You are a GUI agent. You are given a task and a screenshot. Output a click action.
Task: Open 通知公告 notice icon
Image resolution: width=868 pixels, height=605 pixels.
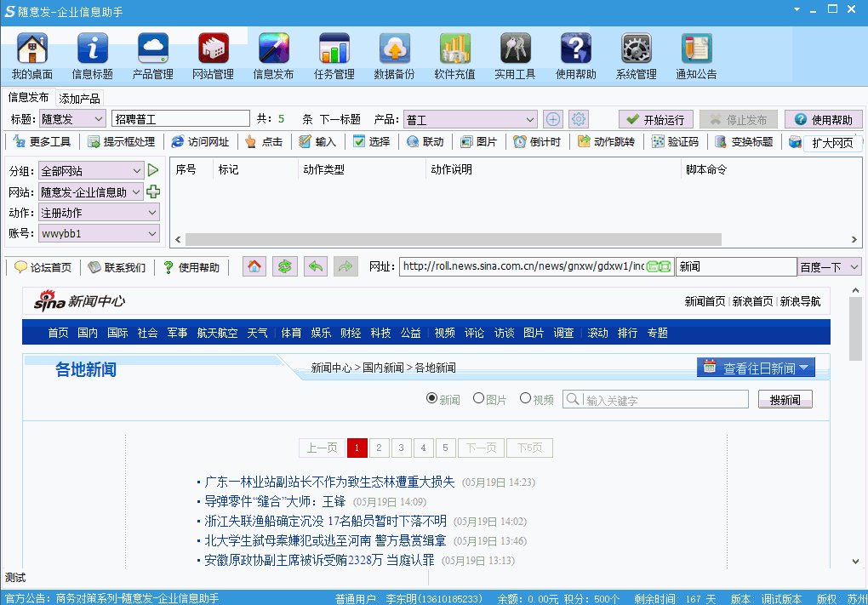[696, 49]
